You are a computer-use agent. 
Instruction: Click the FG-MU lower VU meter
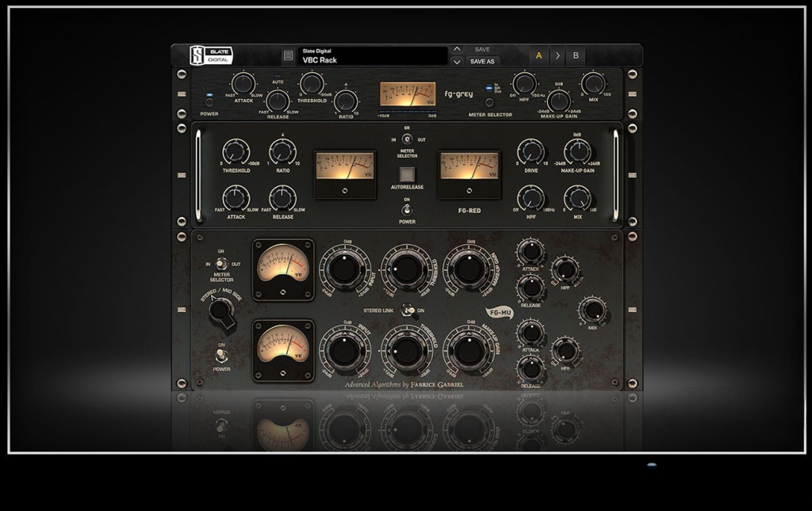click(283, 351)
